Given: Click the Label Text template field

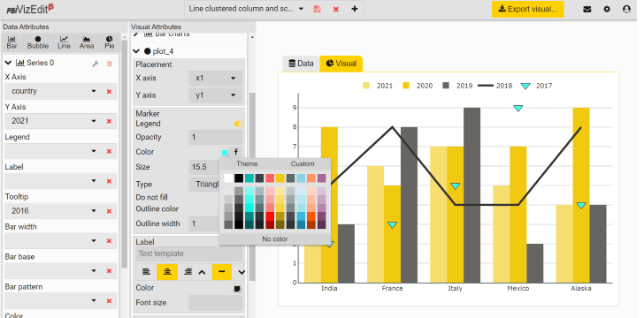Looking at the screenshot, I should coord(189,254).
